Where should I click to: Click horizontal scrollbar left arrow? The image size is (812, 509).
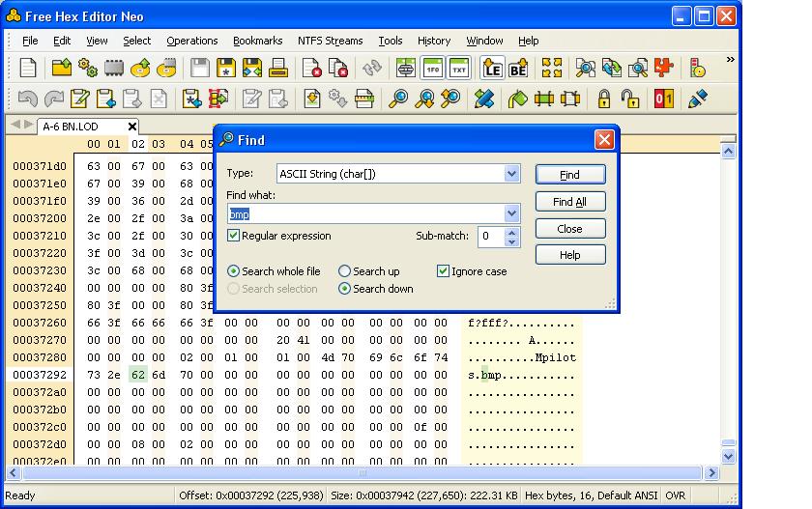pos(13,473)
